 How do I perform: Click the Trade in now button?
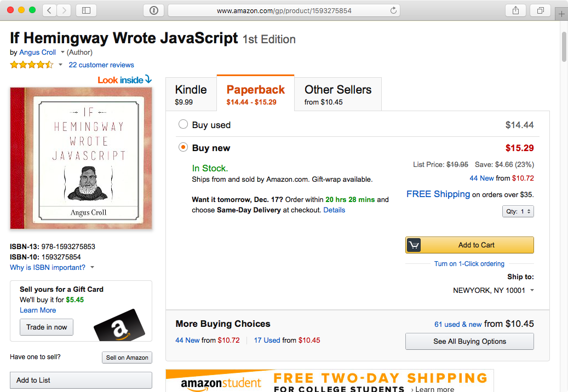pos(47,327)
